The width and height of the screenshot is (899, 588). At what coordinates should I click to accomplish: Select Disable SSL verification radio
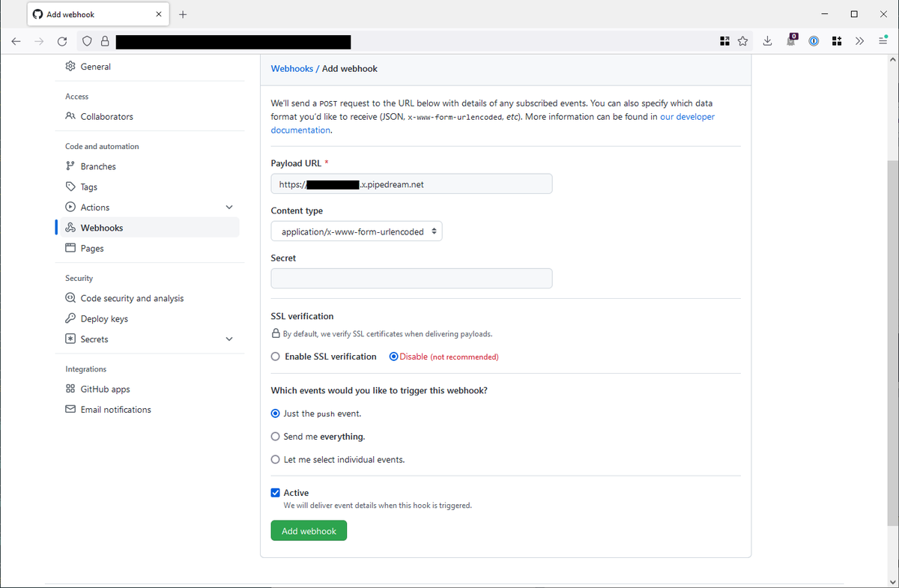pyautogui.click(x=394, y=357)
